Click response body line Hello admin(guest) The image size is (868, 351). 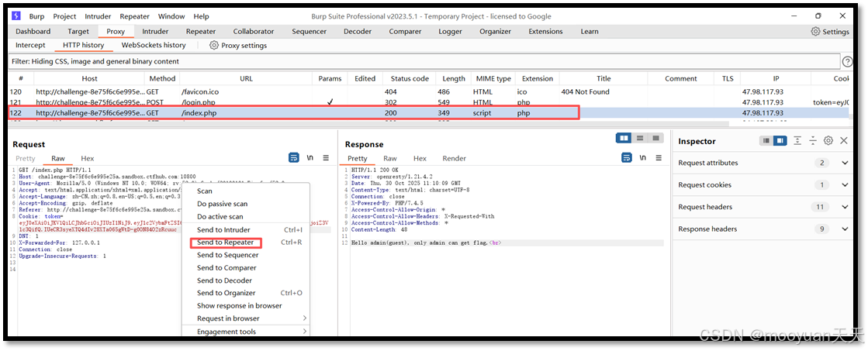[x=427, y=243]
